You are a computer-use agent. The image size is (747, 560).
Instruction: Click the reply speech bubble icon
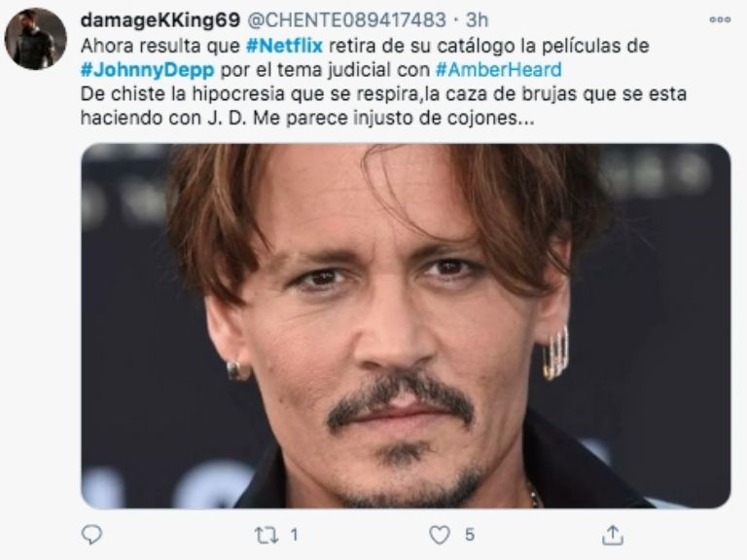(91, 535)
